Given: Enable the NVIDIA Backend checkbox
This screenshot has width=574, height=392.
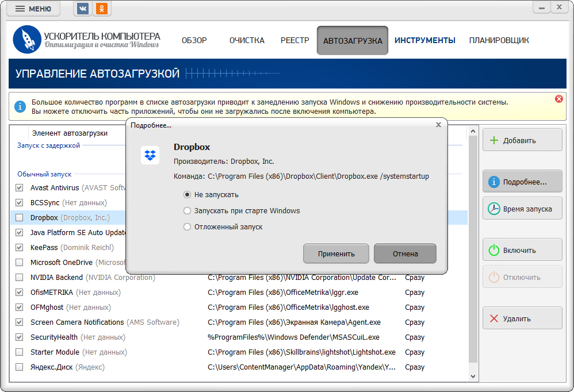Looking at the screenshot, I should (x=20, y=278).
